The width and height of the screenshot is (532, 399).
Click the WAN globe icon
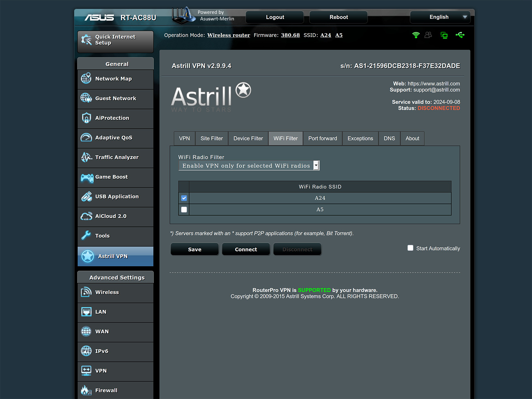click(86, 331)
